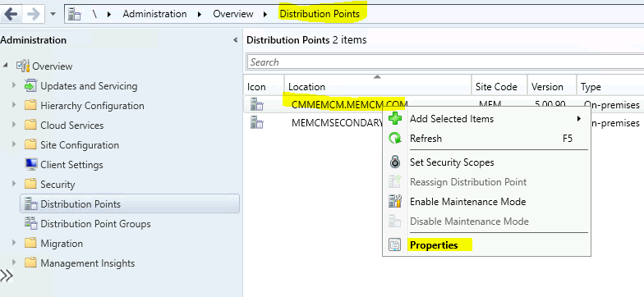This screenshot has height=297, width=644.
Task: Click the Updates and Servicing icon
Action: coord(30,85)
